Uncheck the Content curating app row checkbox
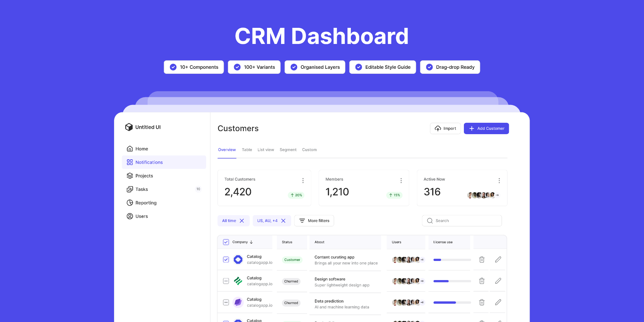This screenshot has height=322, width=644. point(226,260)
